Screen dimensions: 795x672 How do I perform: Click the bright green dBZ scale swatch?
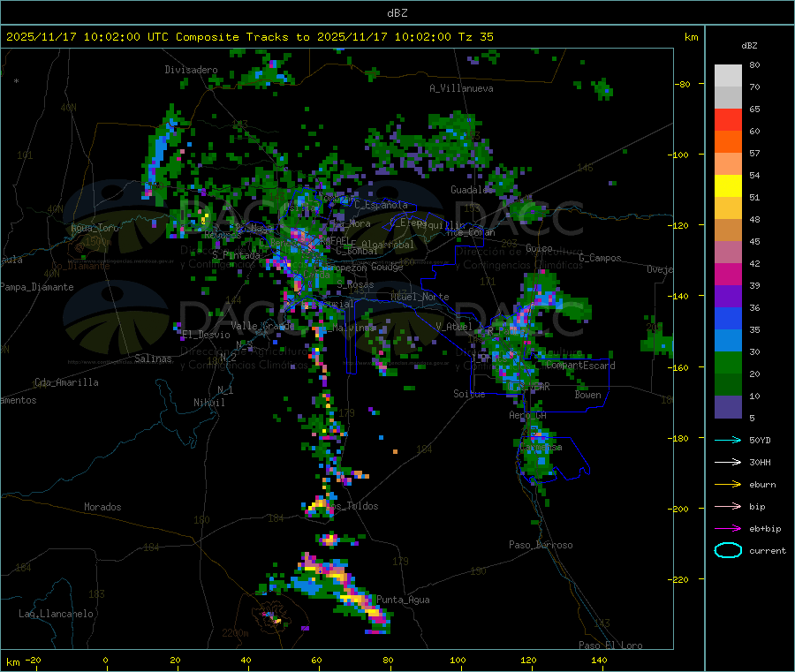[x=728, y=362]
